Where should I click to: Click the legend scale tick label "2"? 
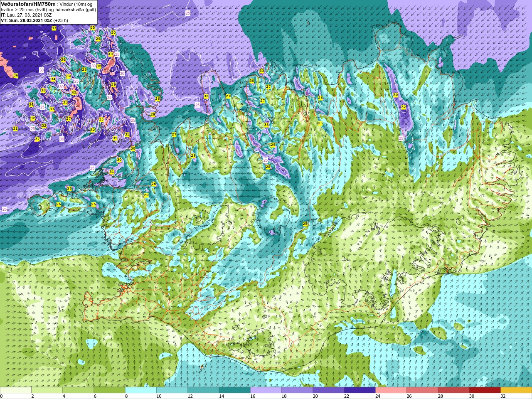click(x=32, y=396)
